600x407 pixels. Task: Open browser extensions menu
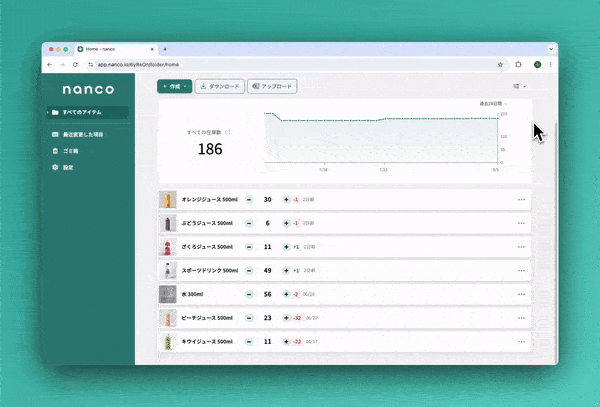[518, 65]
